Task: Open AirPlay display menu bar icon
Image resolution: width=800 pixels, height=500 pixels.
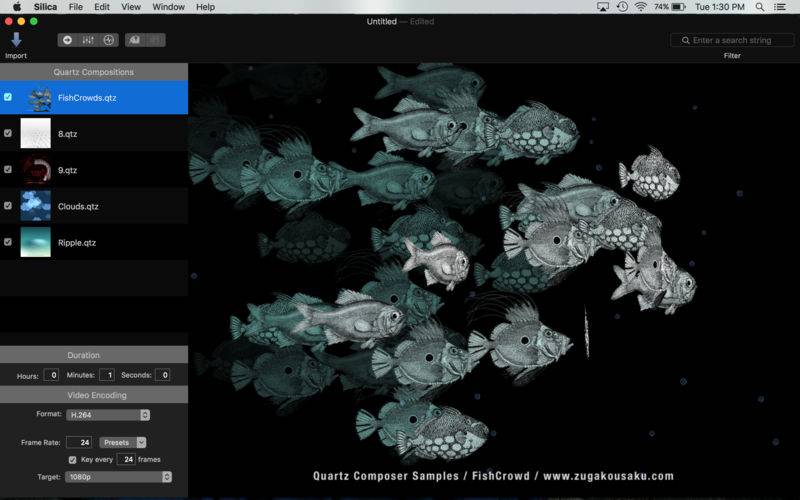Action: [603, 7]
